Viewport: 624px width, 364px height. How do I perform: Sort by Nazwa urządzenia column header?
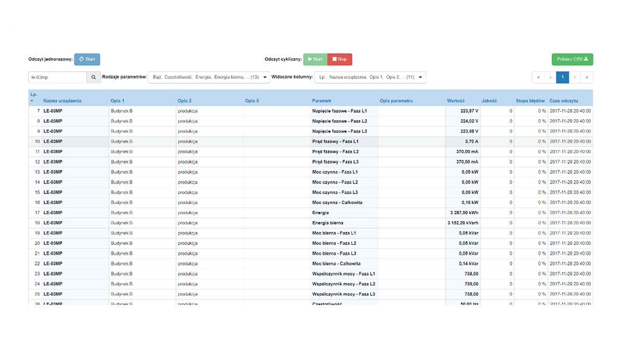[x=62, y=101]
